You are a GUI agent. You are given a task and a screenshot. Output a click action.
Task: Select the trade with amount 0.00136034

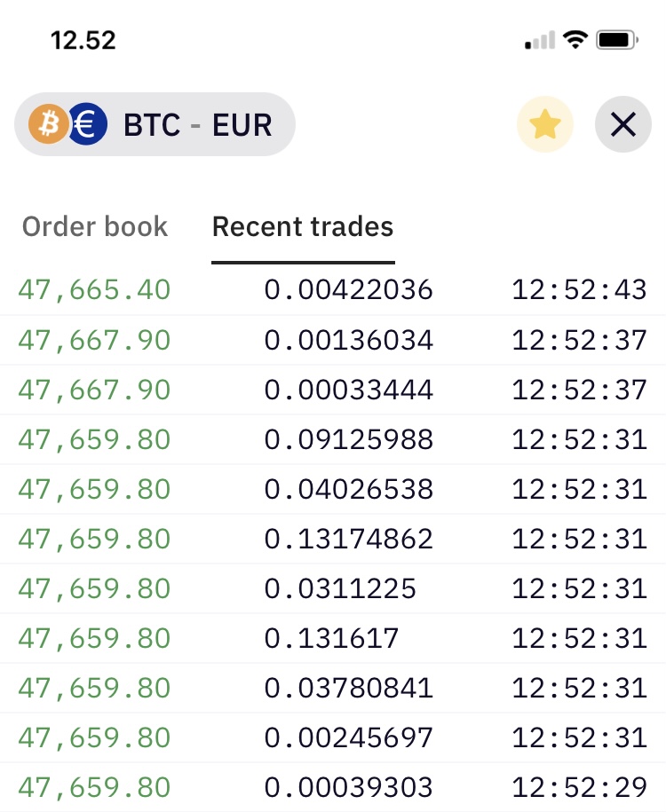coord(333,340)
